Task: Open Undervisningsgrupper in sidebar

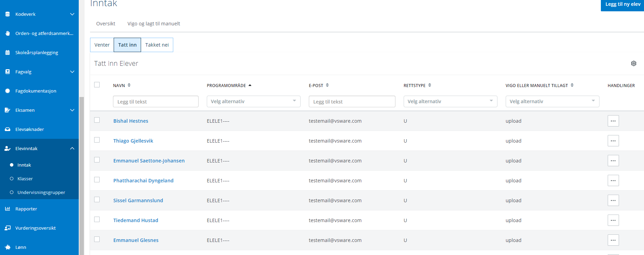Action: pyautogui.click(x=41, y=192)
